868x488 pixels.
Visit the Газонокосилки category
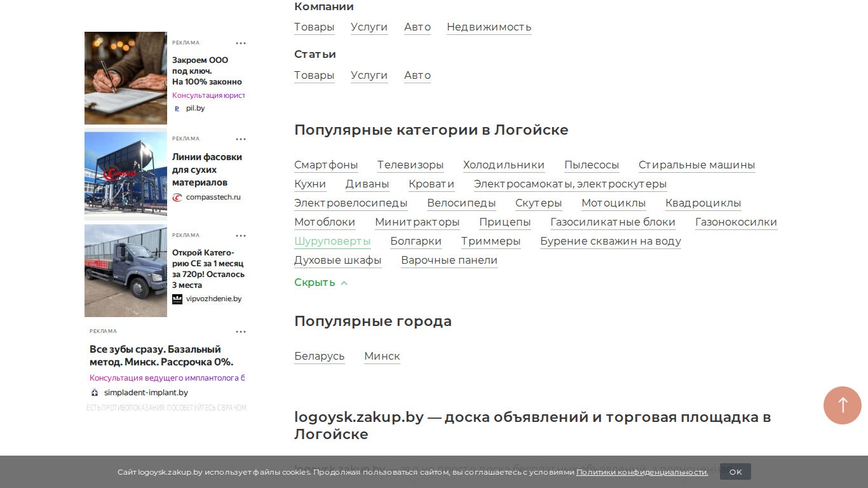click(x=736, y=222)
